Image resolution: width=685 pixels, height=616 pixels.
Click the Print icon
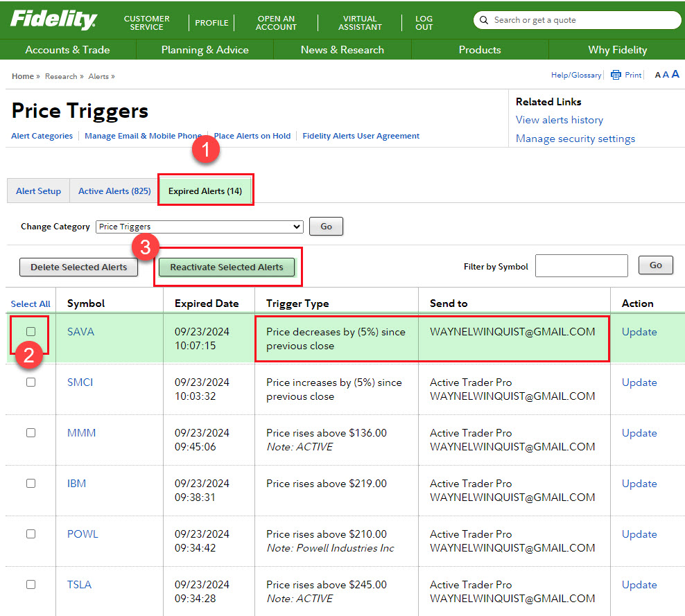pyautogui.click(x=616, y=76)
